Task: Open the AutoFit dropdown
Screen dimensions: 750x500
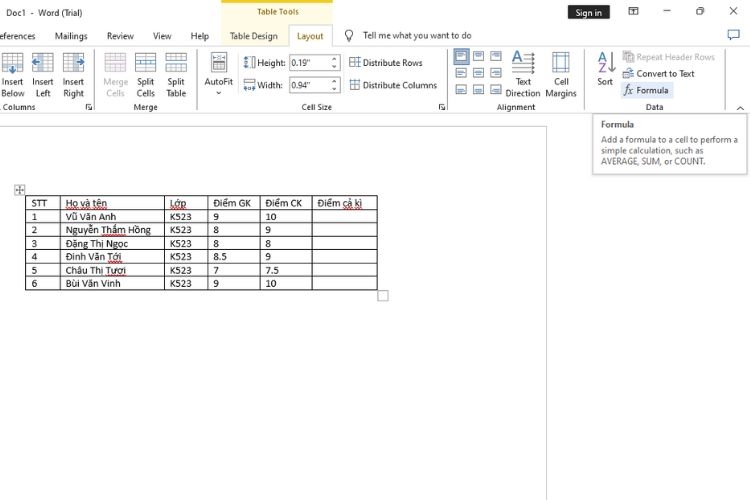Action: [x=219, y=75]
